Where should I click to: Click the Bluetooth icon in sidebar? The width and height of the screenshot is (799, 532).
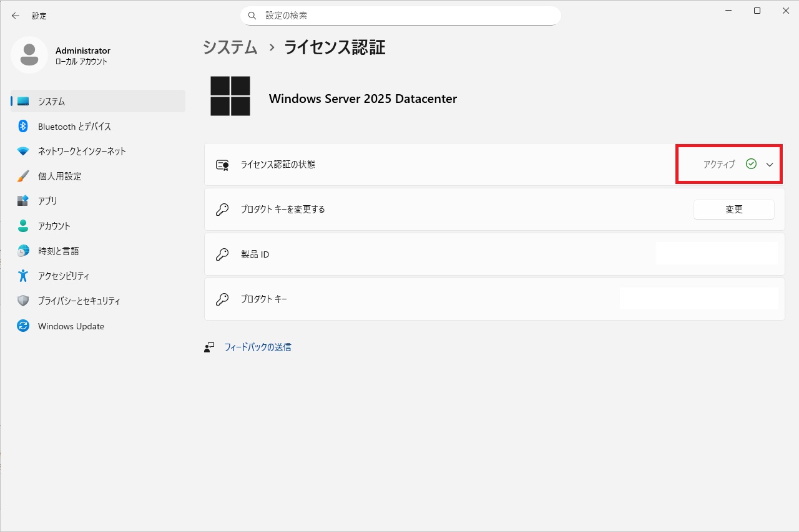(x=23, y=126)
